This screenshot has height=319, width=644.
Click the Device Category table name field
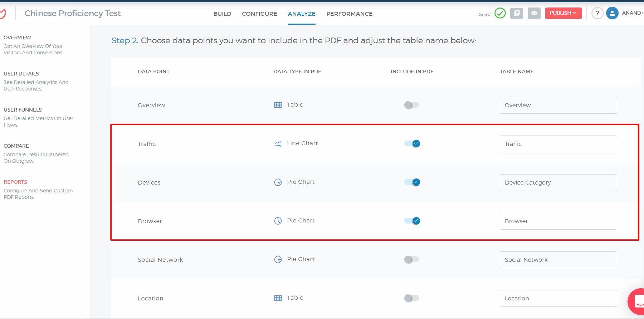(558, 182)
